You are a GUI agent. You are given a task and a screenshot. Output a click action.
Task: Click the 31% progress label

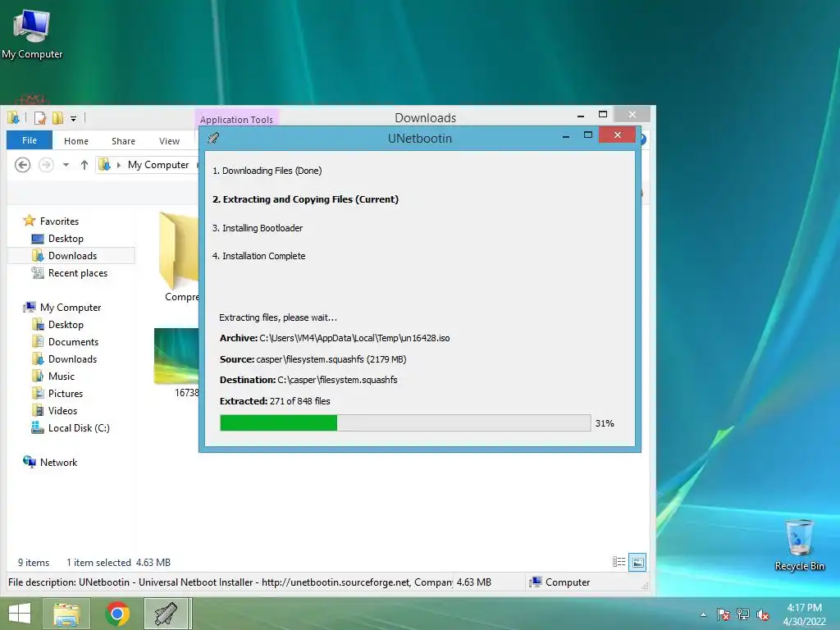pos(605,423)
